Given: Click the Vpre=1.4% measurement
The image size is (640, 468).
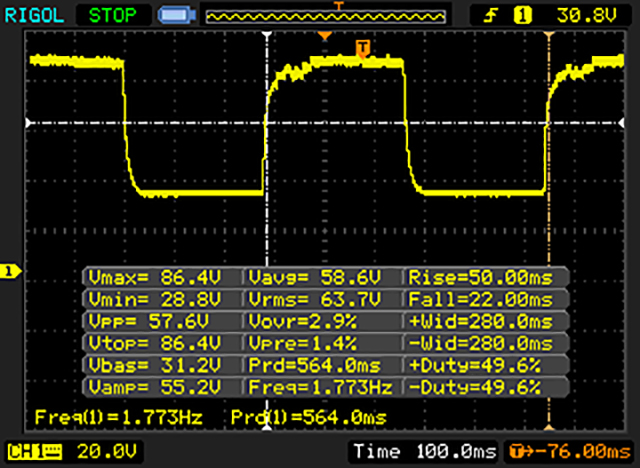Looking at the screenshot, I should pos(302,344).
